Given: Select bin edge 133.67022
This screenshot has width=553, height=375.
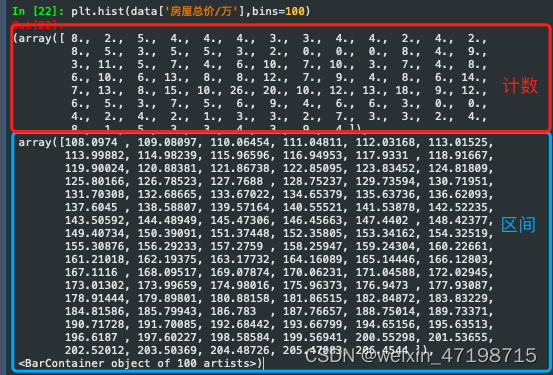Looking at the screenshot, I should [x=240, y=194].
